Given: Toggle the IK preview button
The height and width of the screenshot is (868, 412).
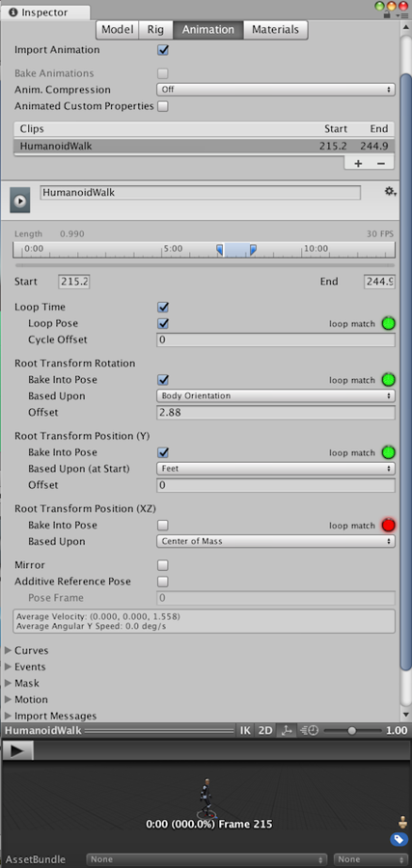Looking at the screenshot, I should click(245, 731).
